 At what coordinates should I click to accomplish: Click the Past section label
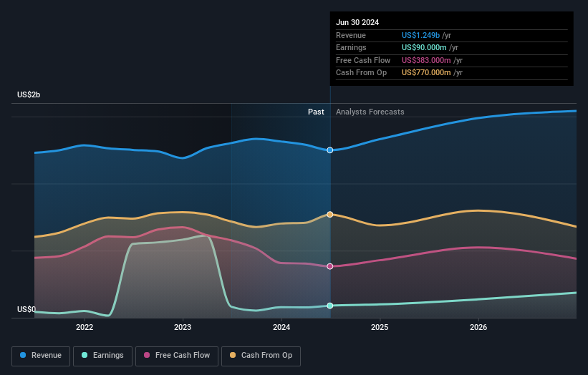tap(316, 112)
